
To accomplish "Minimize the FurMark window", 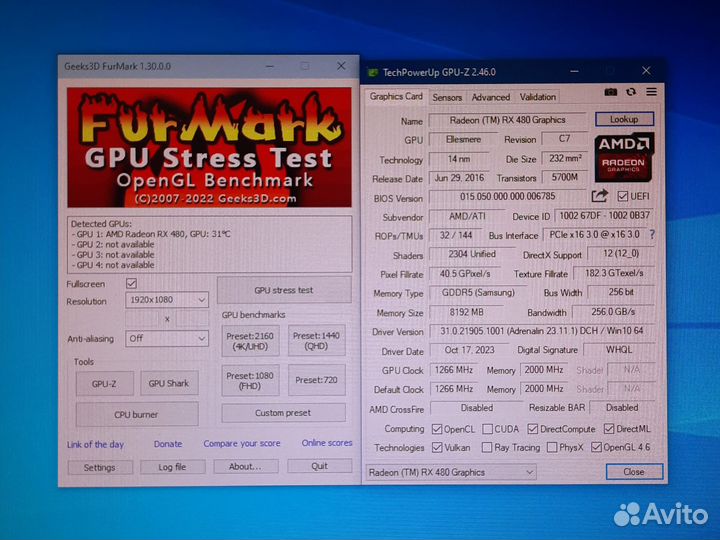I will pyautogui.click(x=270, y=67).
